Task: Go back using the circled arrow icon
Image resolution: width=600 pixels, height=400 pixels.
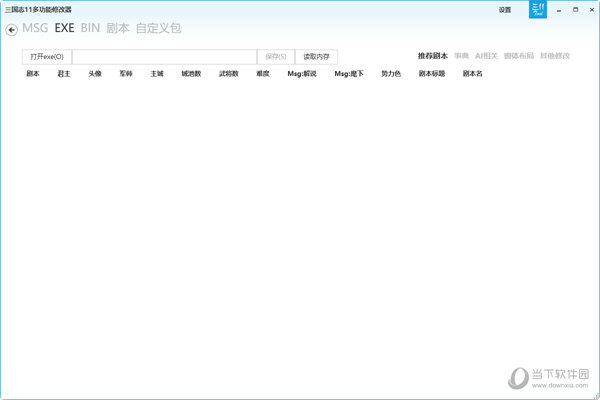Action: [x=11, y=30]
